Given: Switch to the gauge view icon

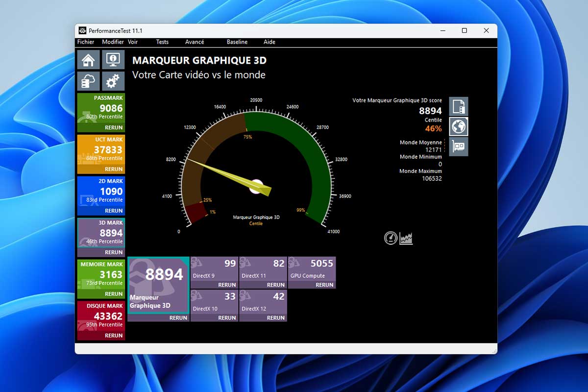Looking at the screenshot, I should tap(391, 238).
